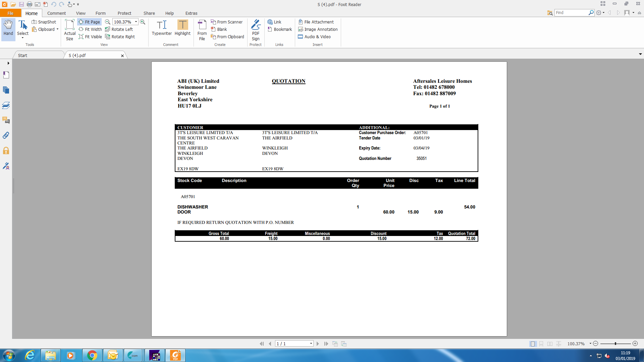Screen dimensions: 644x362
Task: Click the zoom in magnifier icon
Action: tap(143, 22)
